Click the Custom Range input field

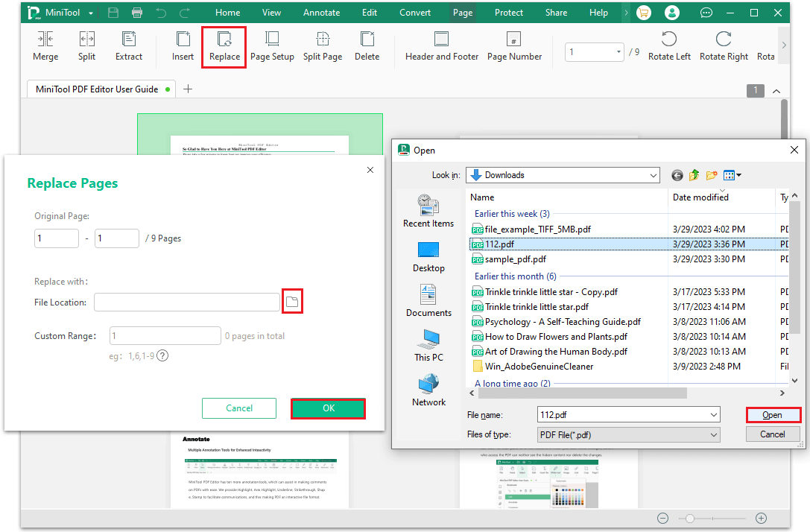[x=165, y=336]
